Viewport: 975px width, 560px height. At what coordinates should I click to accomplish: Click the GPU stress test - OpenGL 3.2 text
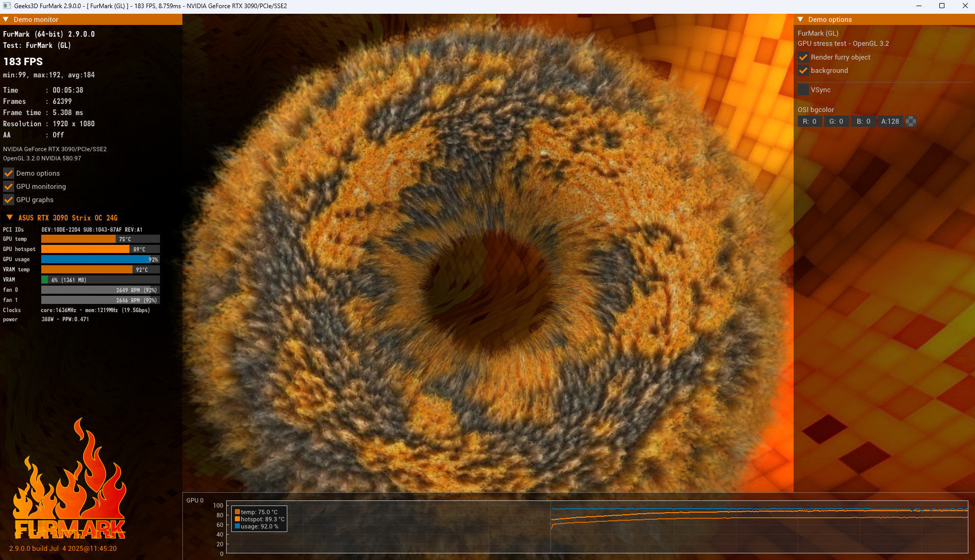click(x=843, y=43)
